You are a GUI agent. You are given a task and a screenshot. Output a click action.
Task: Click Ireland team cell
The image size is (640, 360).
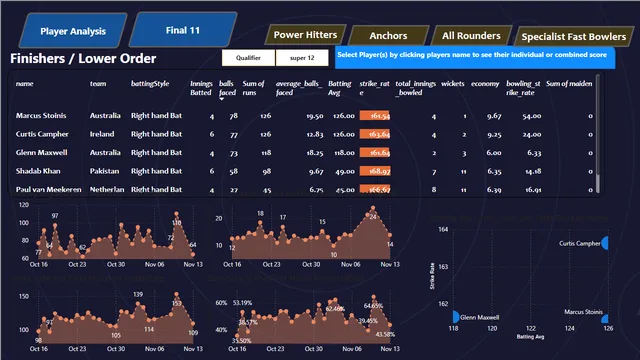[x=102, y=134]
